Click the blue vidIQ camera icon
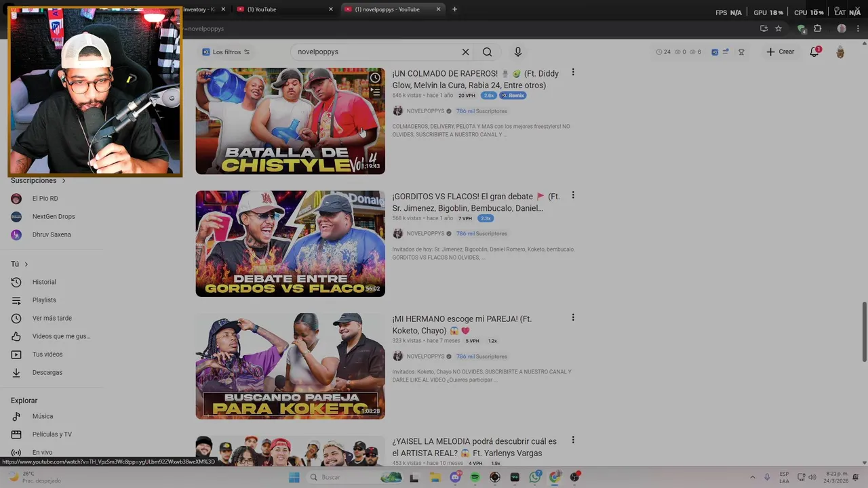 (715, 52)
